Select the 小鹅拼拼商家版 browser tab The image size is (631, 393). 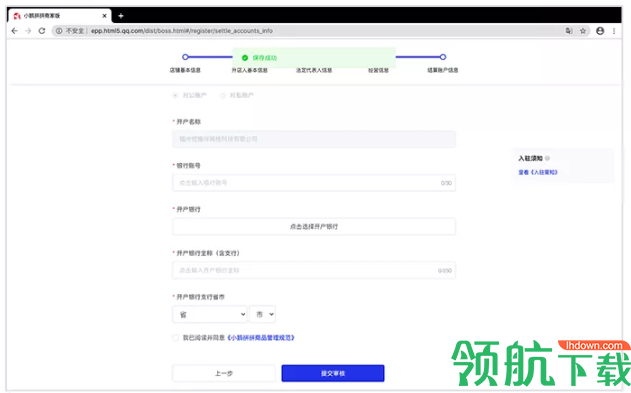click(60, 16)
